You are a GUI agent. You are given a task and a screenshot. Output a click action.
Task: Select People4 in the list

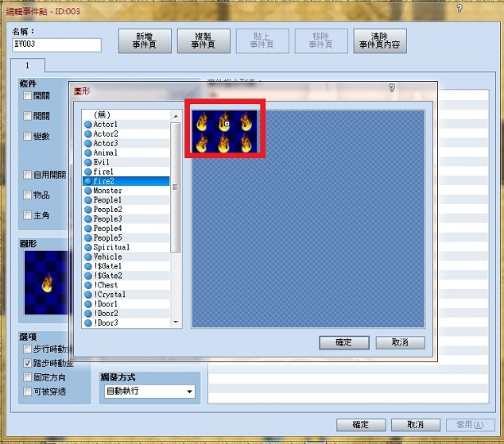point(126,228)
